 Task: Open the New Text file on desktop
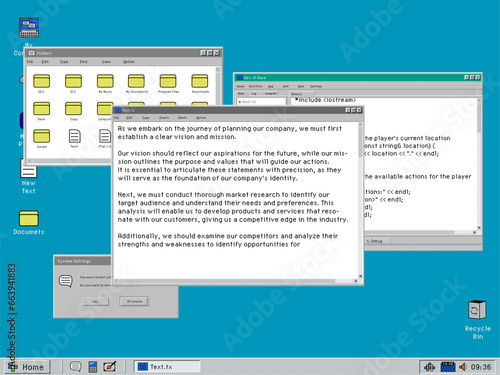29,168
